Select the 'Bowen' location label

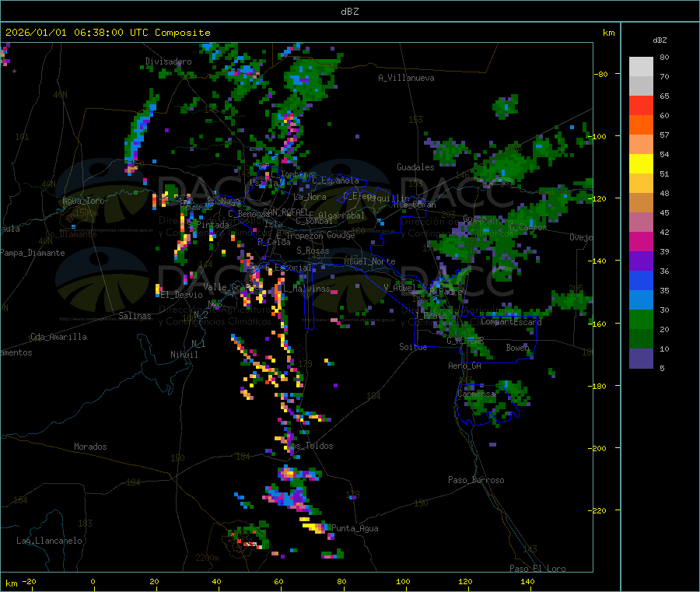click(x=518, y=347)
